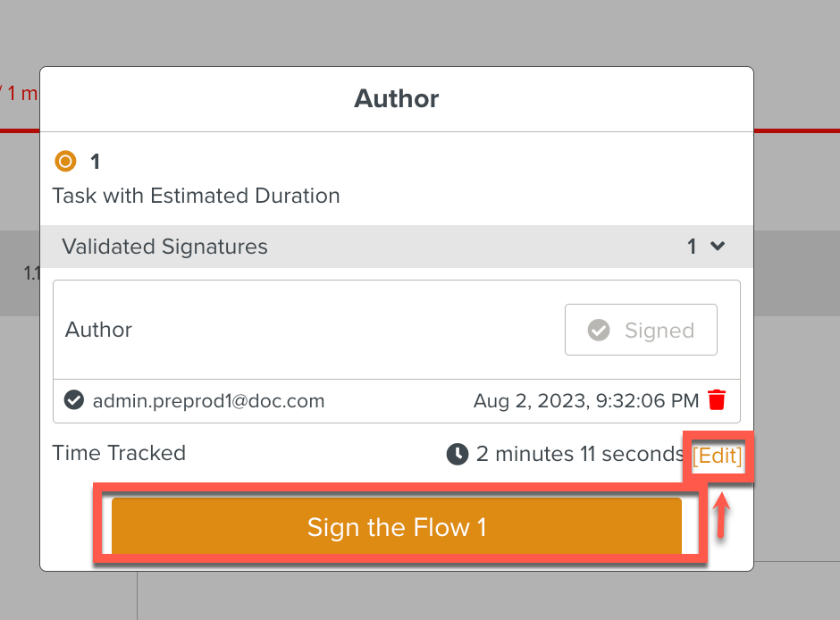Click the Validated Signatures section header
This screenshot has width=840, height=620.
coord(164,247)
